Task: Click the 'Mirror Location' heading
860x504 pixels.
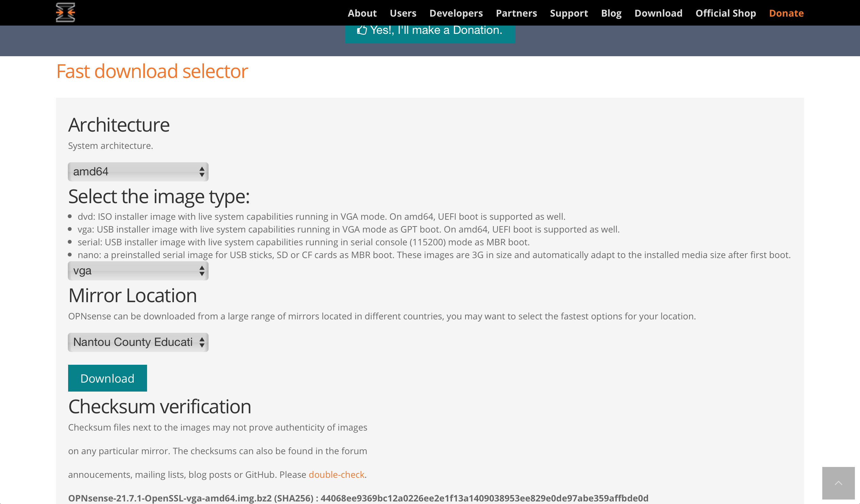Action: 132,295
